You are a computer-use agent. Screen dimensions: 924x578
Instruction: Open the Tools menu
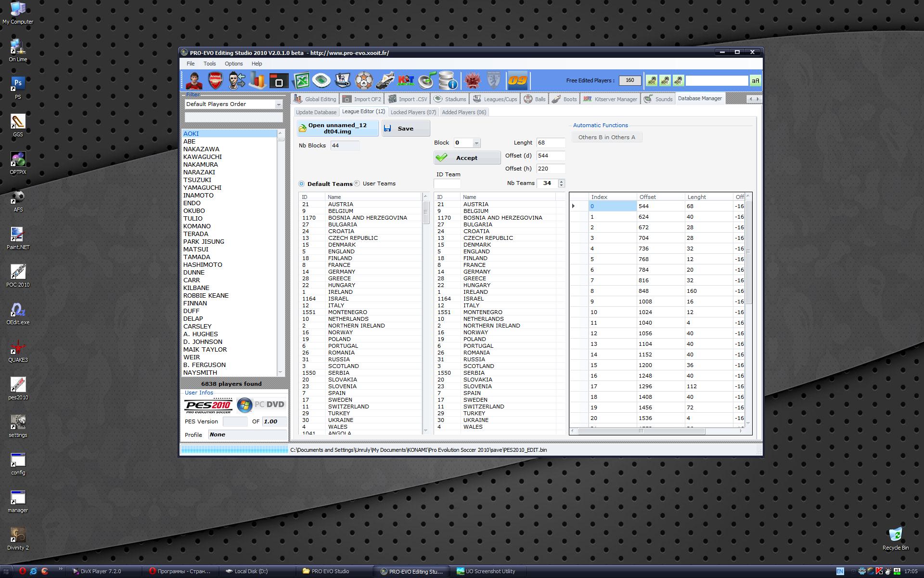(209, 64)
